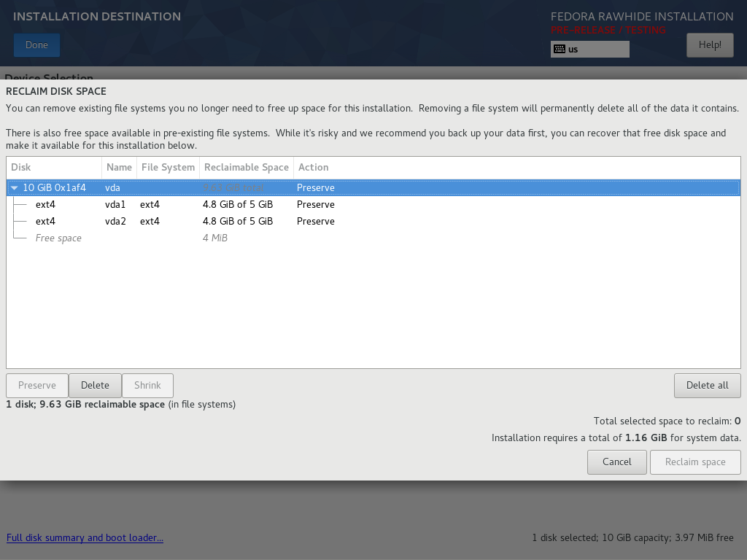Click FEDORA RAWHIDE INSTALLATION text

click(x=642, y=17)
